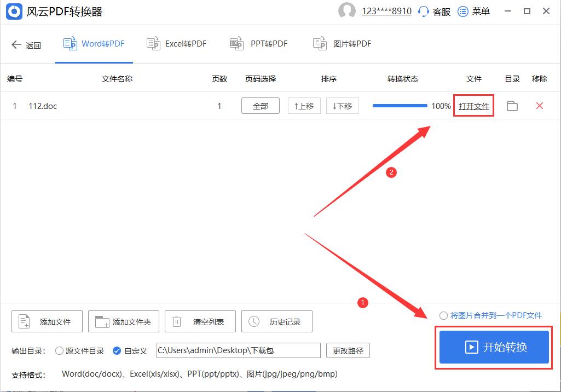Open the 菜单 application menu

[474, 11]
